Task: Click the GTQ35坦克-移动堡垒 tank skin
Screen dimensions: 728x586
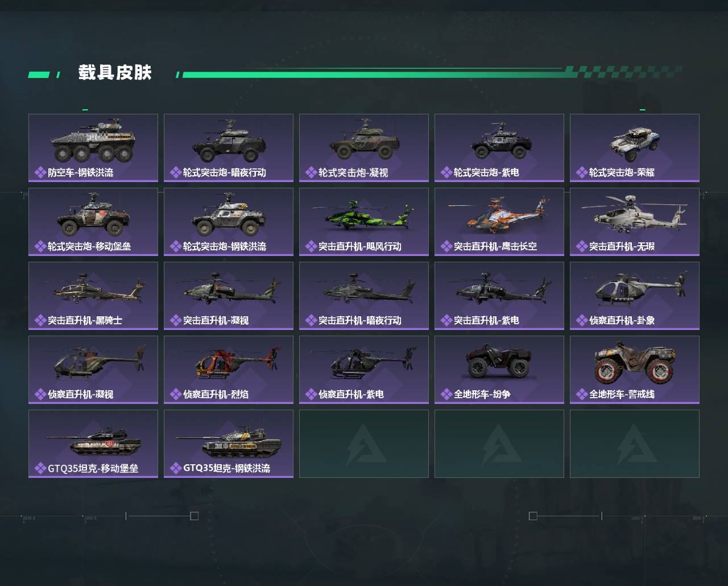Action: point(93,444)
